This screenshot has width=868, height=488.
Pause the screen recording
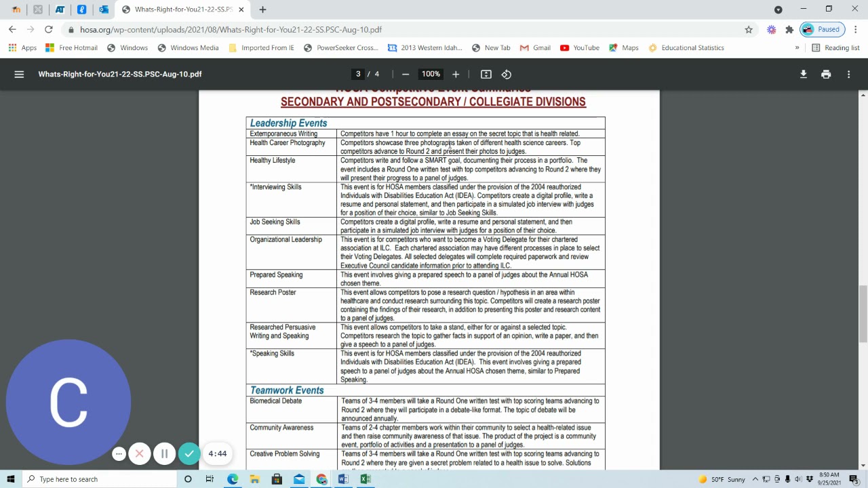point(164,454)
